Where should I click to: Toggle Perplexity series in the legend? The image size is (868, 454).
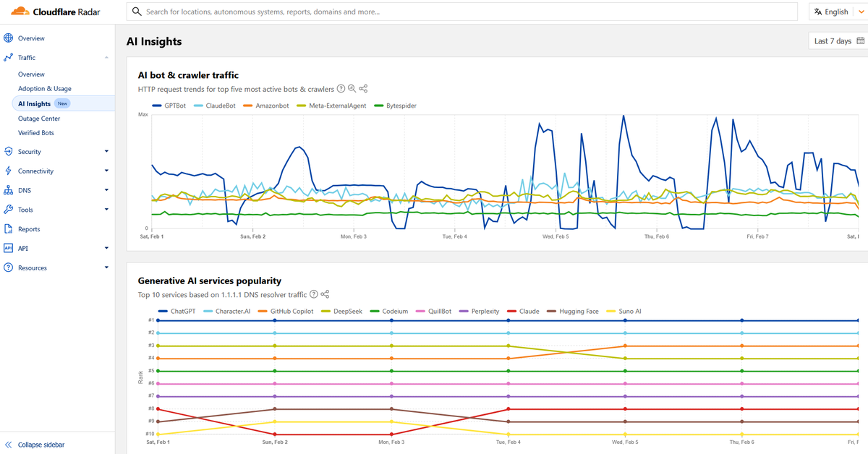coord(480,311)
